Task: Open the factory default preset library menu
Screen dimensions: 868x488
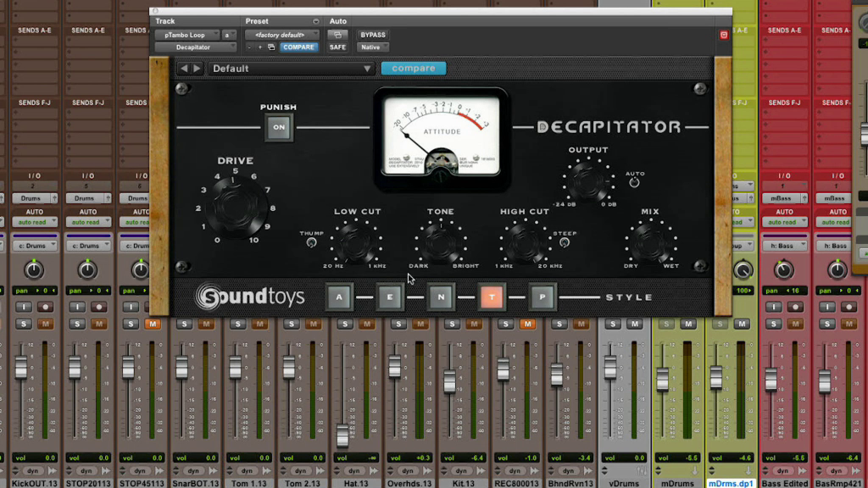Action: coord(282,35)
